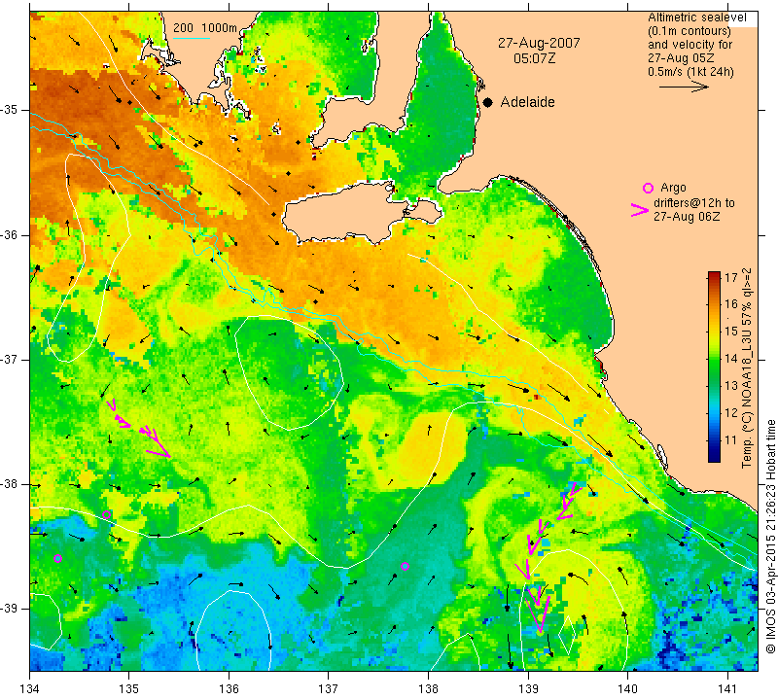Click the temperature colorbar at 11 degrees
The image size is (778, 700).
click(x=714, y=439)
